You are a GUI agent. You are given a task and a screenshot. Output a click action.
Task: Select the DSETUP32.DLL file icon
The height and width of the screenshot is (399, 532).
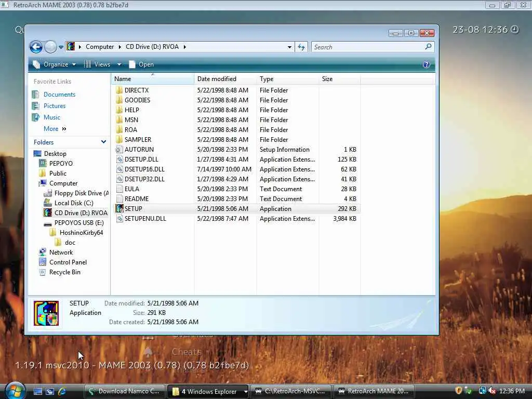tap(119, 179)
